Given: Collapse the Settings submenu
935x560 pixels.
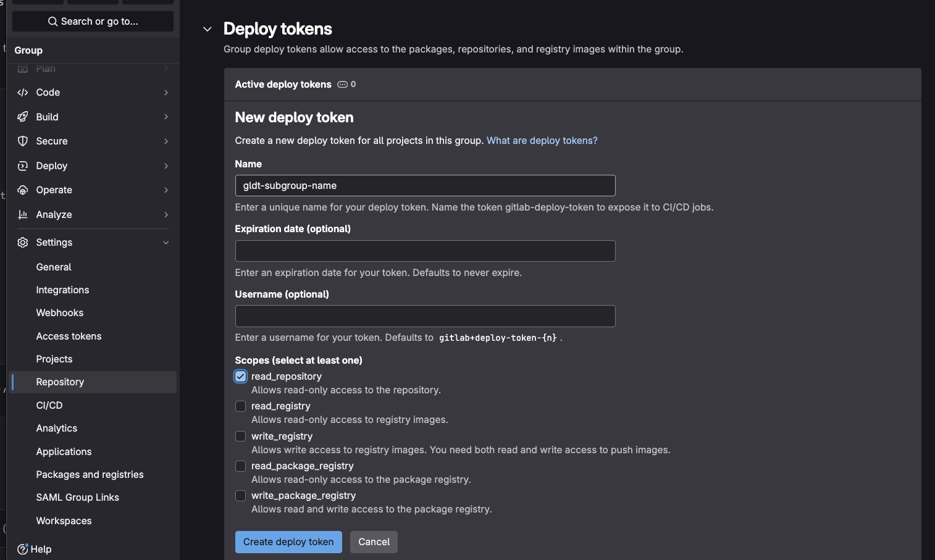Looking at the screenshot, I should (x=166, y=242).
